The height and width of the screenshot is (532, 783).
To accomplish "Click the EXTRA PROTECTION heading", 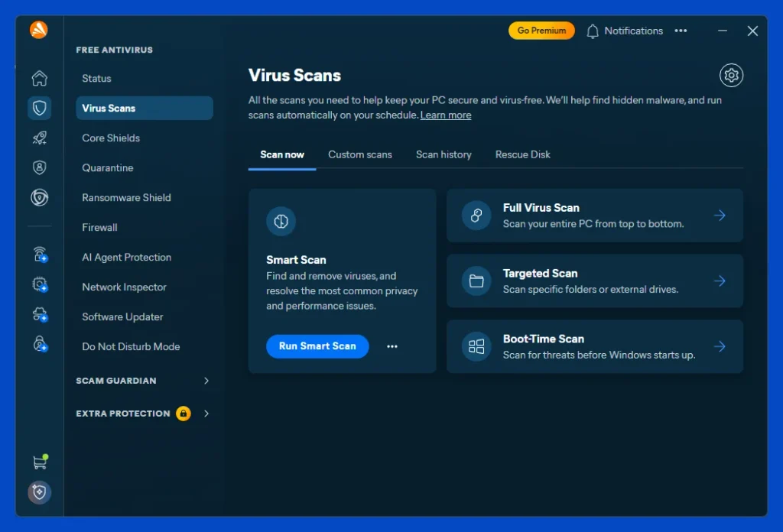I will (x=123, y=414).
